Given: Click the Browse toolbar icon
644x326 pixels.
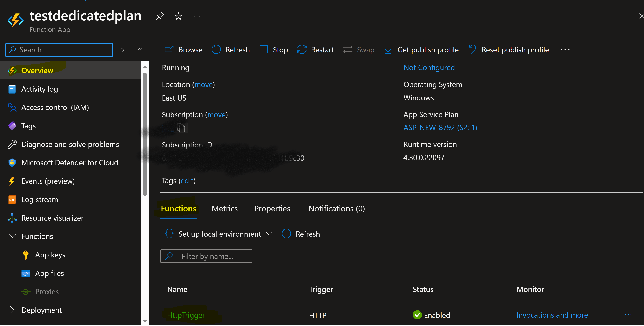Looking at the screenshot, I should point(169,49).
